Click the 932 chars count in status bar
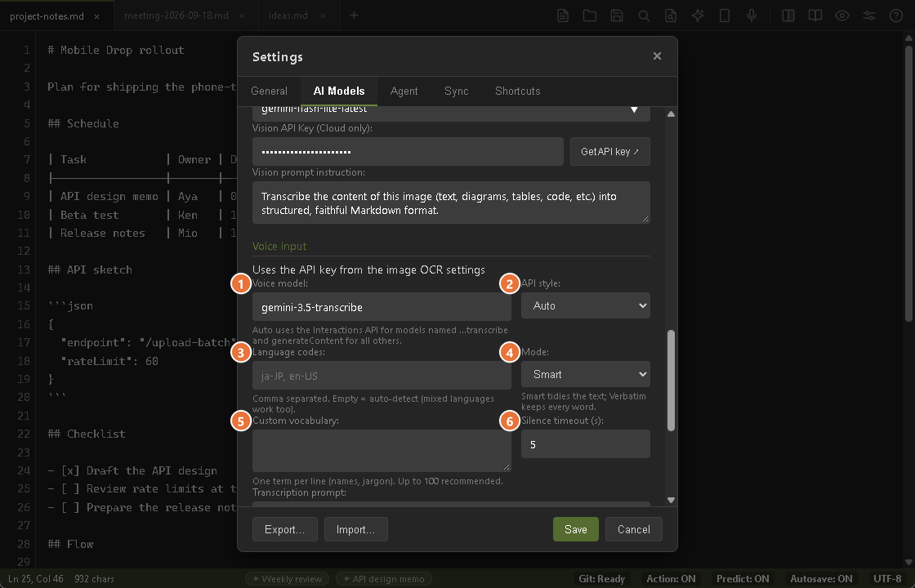915x588 pixels. point(95,579)
